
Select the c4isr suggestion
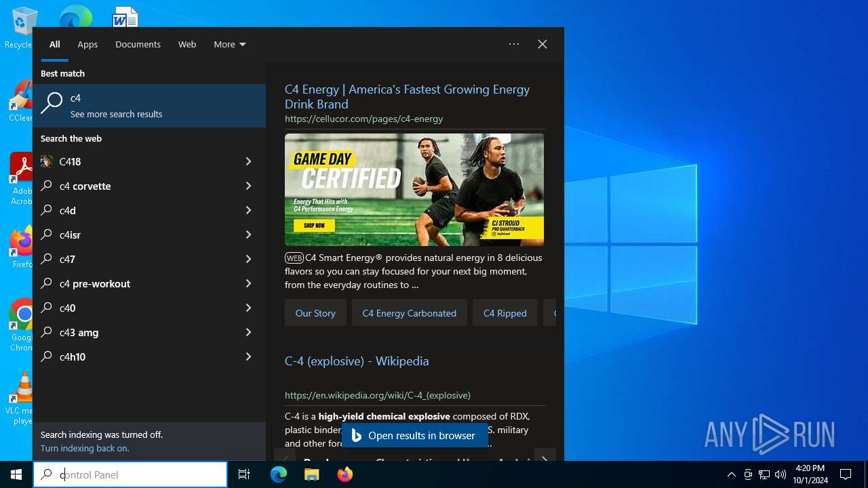(132, 235)
